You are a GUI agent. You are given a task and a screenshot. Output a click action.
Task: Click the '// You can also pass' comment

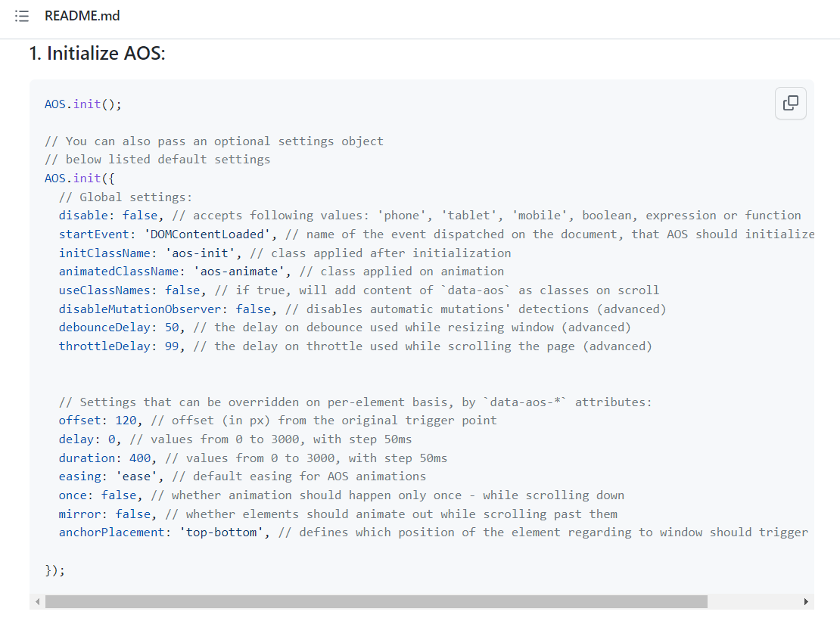pyautogui.click(x=213, y=141)
